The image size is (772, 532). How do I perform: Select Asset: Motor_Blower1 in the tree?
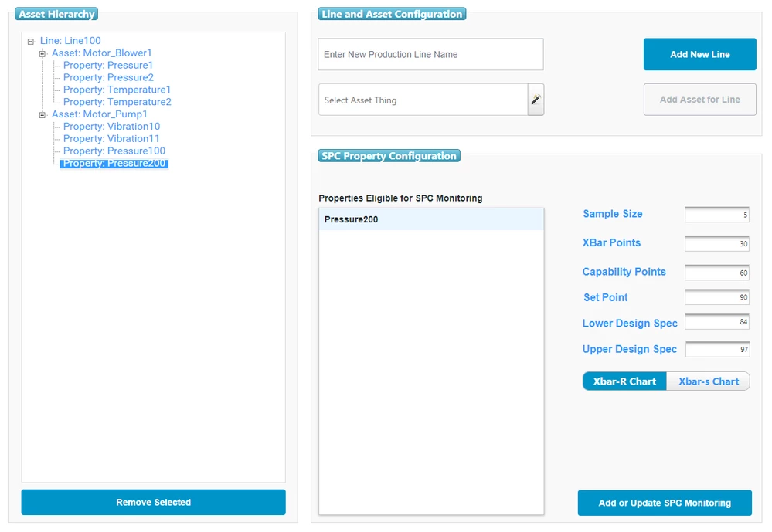pyautogui.click(x=102, y=53)
